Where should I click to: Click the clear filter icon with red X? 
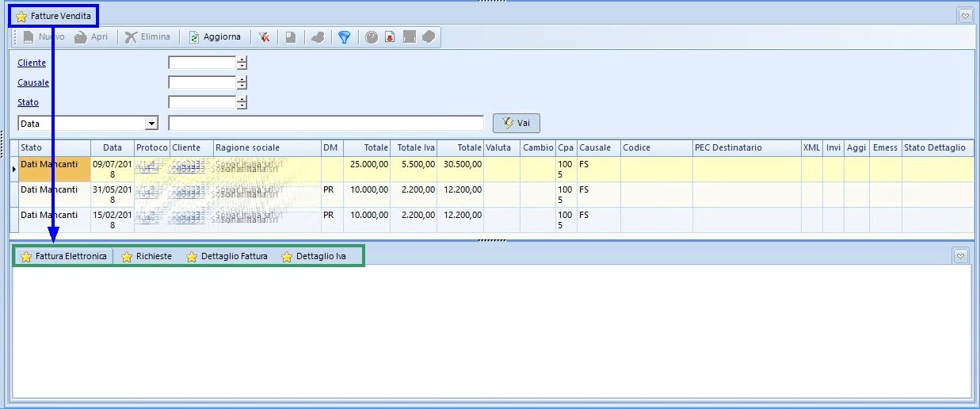tap(264, 37)
